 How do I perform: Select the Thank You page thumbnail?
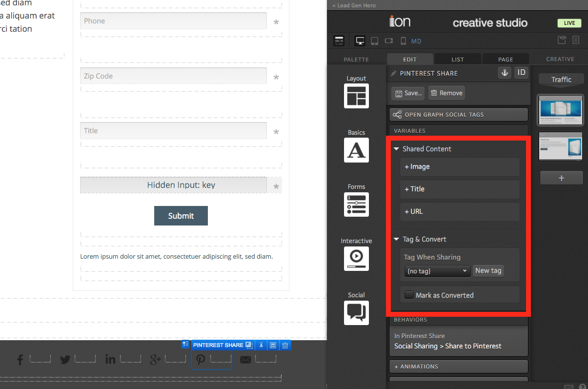pyautogui.click(x=561, y=146)
